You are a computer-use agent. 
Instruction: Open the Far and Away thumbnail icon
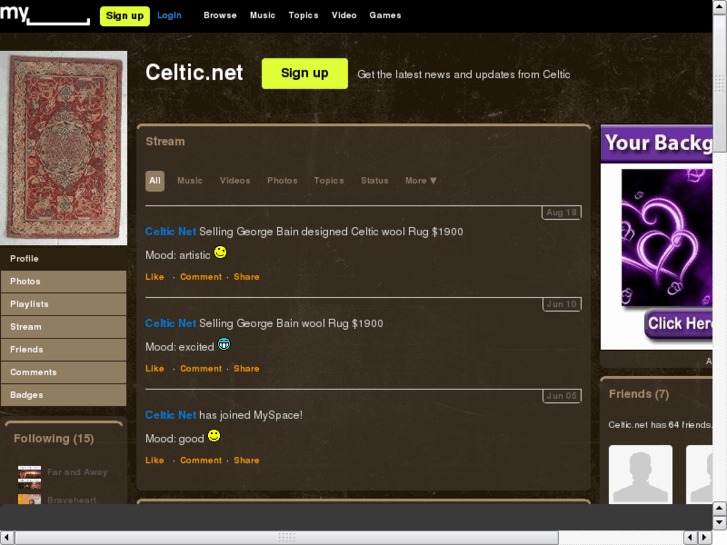[29, 477]
